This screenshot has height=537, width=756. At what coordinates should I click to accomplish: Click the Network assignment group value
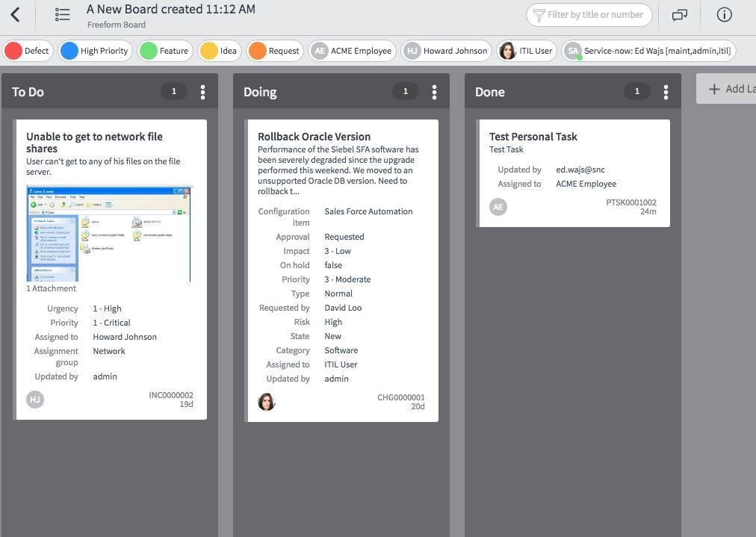(109, 351)
